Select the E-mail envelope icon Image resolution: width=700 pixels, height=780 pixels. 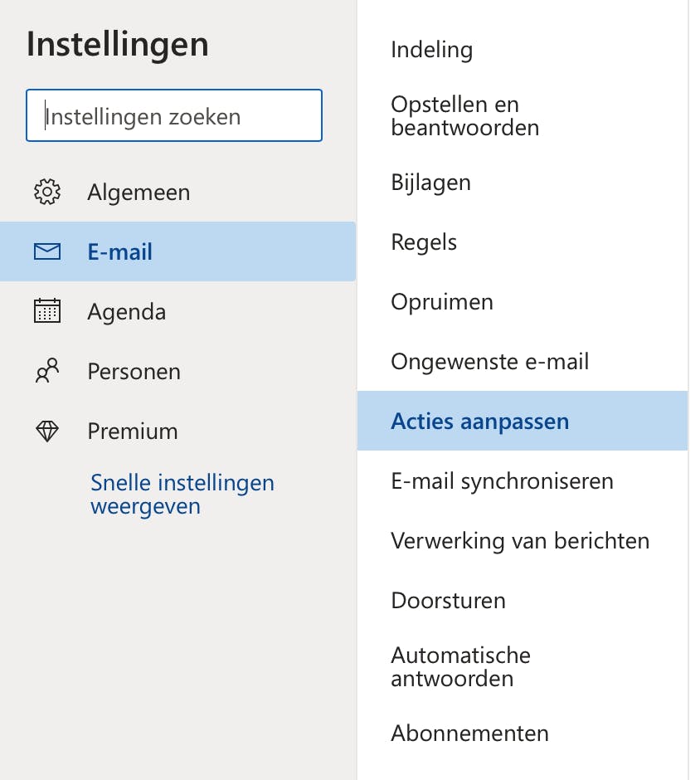[x=48, y=251]
